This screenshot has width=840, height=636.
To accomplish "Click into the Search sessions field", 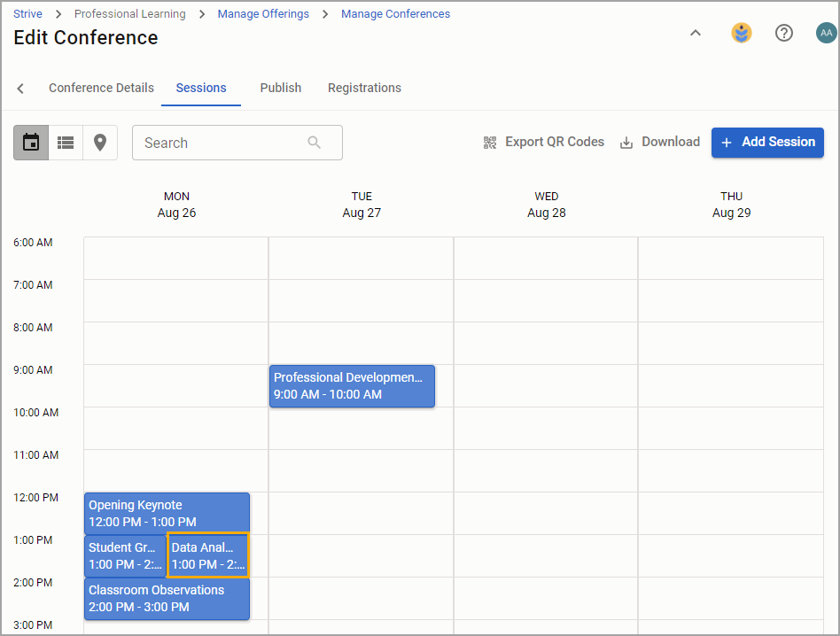I will [237, 143].
